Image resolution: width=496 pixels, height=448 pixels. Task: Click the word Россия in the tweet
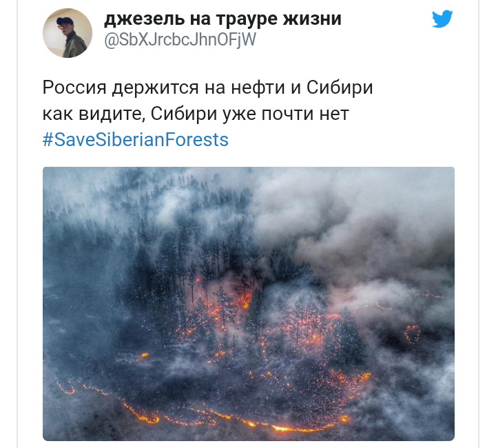(74, 88)
